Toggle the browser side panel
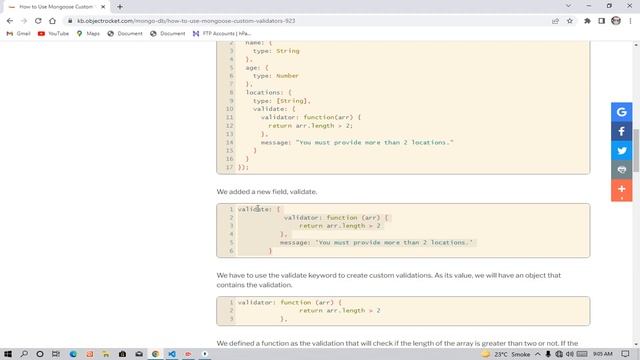Viewport: 640px width, 360px height. (x=602, y=21)
